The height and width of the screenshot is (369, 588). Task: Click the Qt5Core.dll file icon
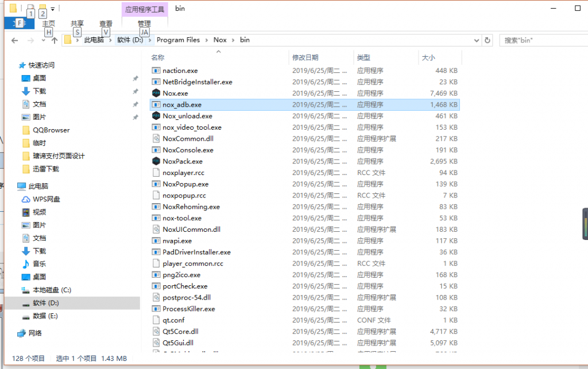point(156,332)
